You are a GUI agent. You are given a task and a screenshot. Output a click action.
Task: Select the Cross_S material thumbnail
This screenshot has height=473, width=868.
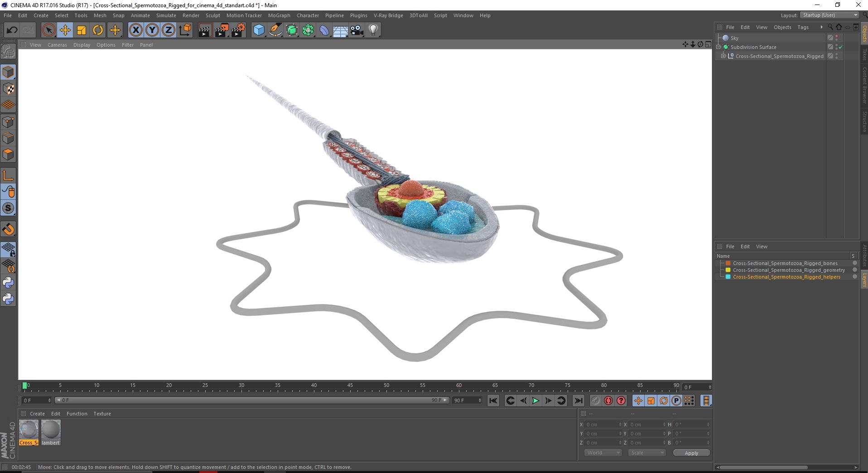click(29, 433)
